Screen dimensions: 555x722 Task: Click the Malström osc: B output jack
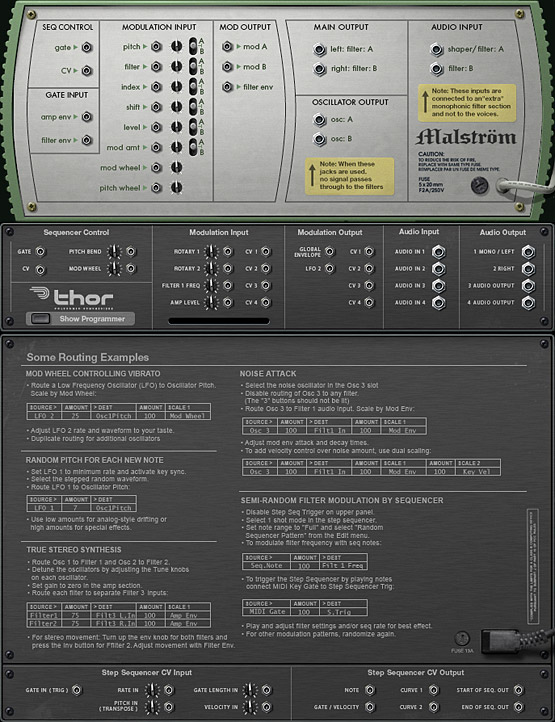320,139
